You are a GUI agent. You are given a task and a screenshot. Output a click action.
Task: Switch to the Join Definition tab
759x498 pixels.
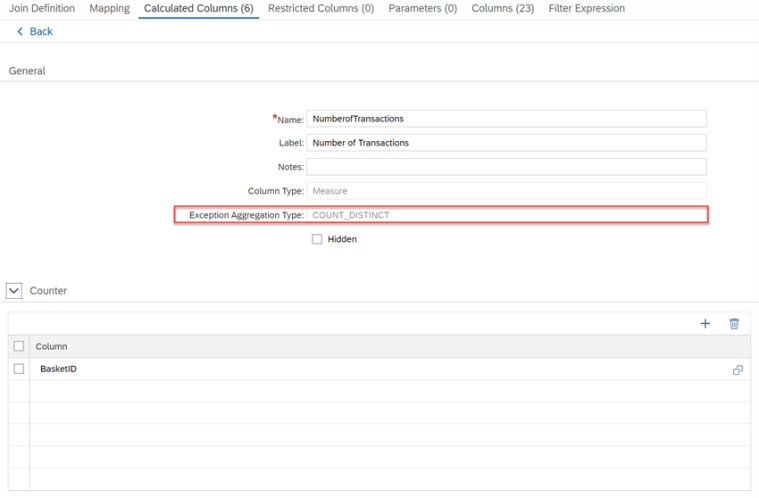(42, 9)
